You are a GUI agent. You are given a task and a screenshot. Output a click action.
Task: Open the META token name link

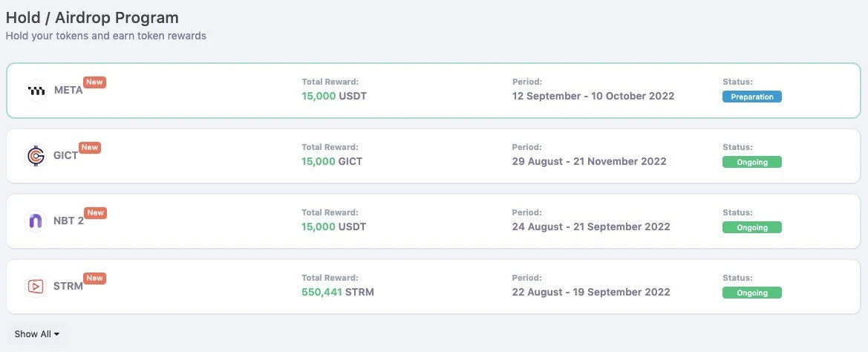[x=68, y=91]
